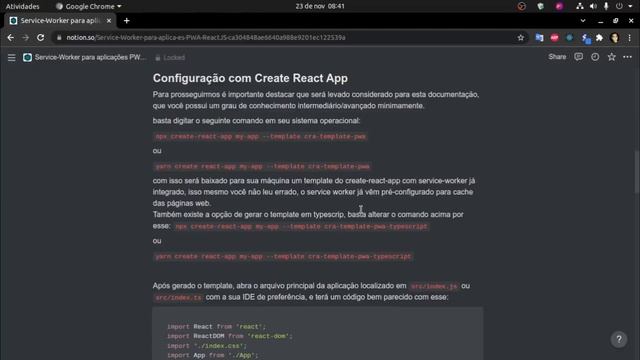Go forward in browser history
This screenshot has height=360, width=640.
pyautogui.click(x=25, y=38)
